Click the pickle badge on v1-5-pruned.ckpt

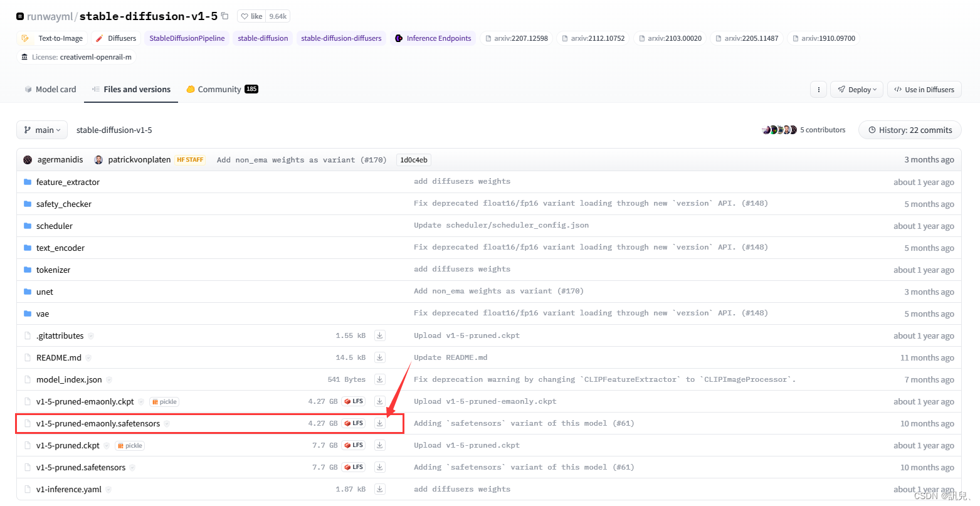(130, 446)
